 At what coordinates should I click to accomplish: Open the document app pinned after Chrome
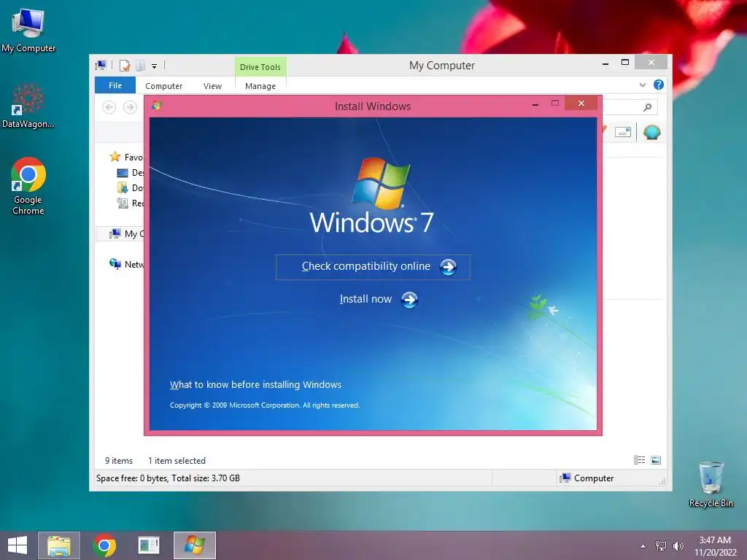click(x=149, y=545)
